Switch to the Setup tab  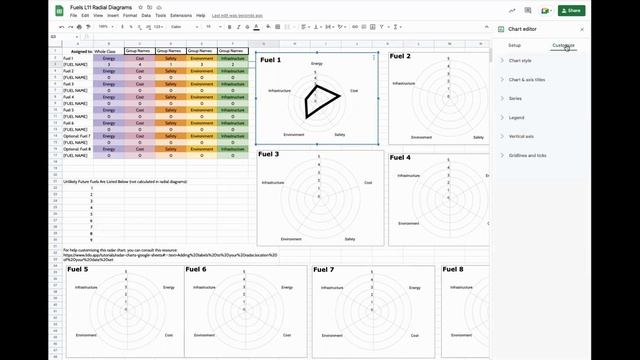pos(514,45)
